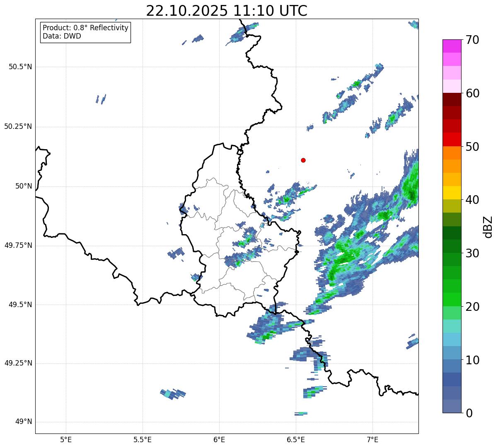Click the 5°E longitude label

(x=66, y=439)
